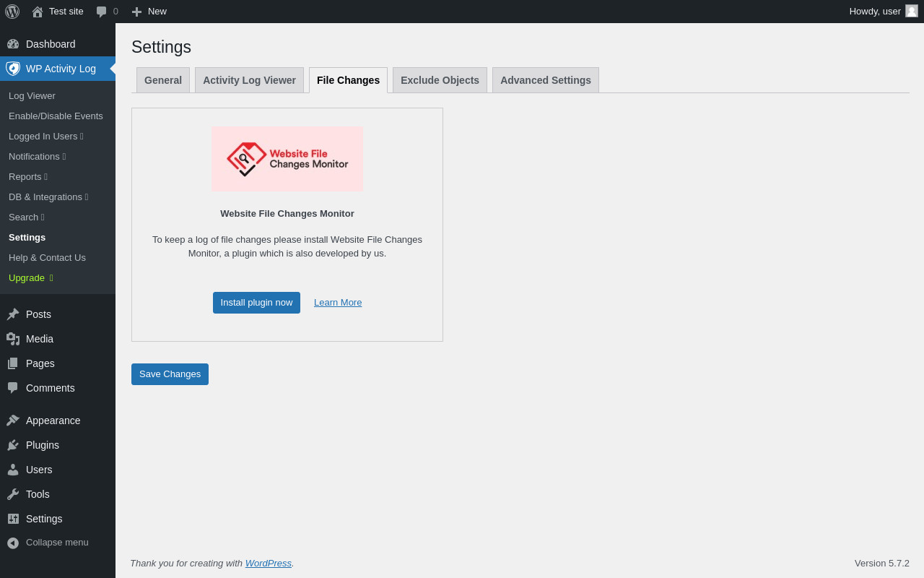
Task: Open the Advanced Settings tab
Action: pos(546,80)
